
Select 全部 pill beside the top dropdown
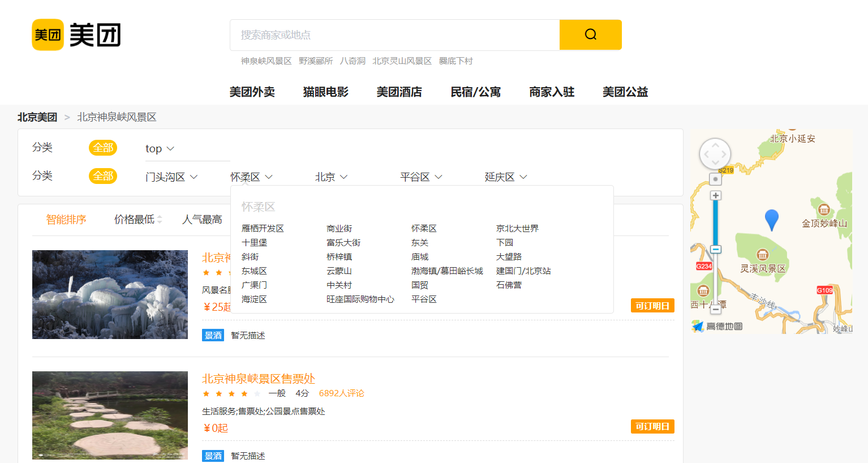point(102,148)
